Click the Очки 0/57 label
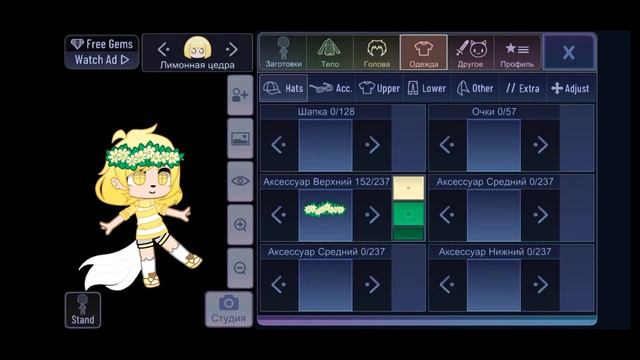This screenshot has width=640, height=360. pyautogui.click(x=494, y=111)
